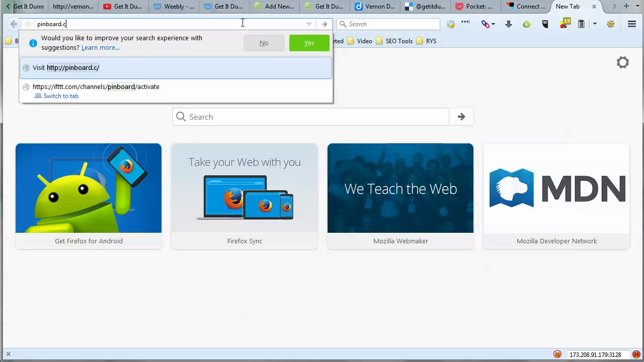Image resolution: width=644 pixels, height=362 pixels.
Task: Select the ifttt.com pinboard activate suggestion
Action: tap(176, 91)
